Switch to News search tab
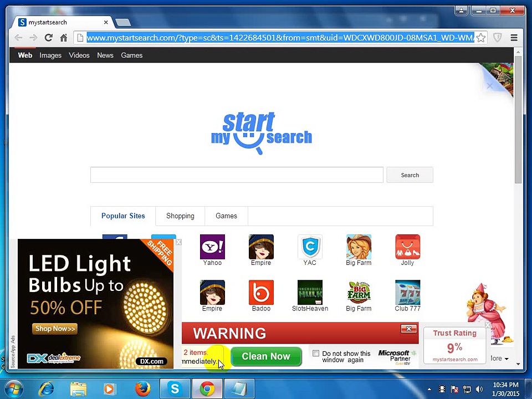Screen dimensions: 532x399 click(105, 55)
